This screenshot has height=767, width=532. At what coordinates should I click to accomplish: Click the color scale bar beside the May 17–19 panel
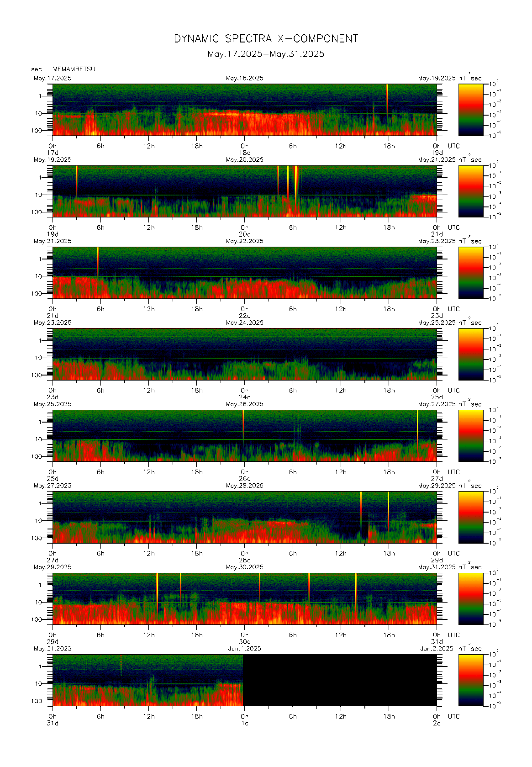pyautogui.click(x=471, y=110)
